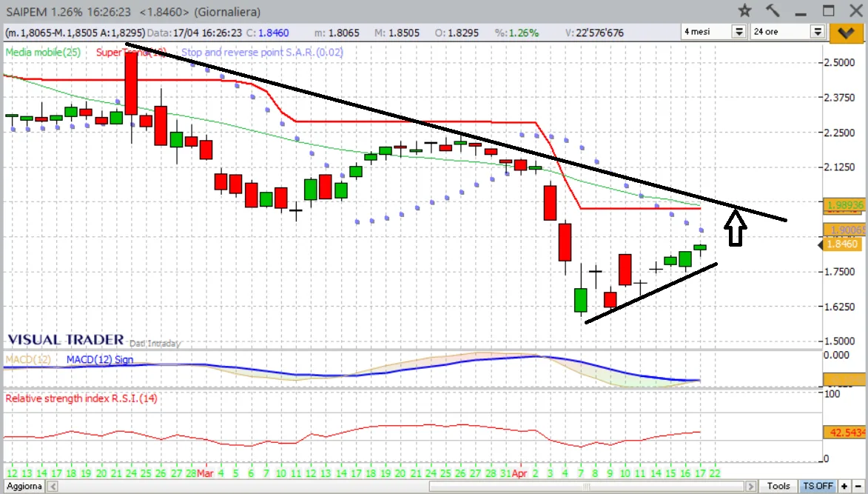Click the Relative strength index R.S.I.(14) label
Screen dimensions: 868x494
[81, 398]
